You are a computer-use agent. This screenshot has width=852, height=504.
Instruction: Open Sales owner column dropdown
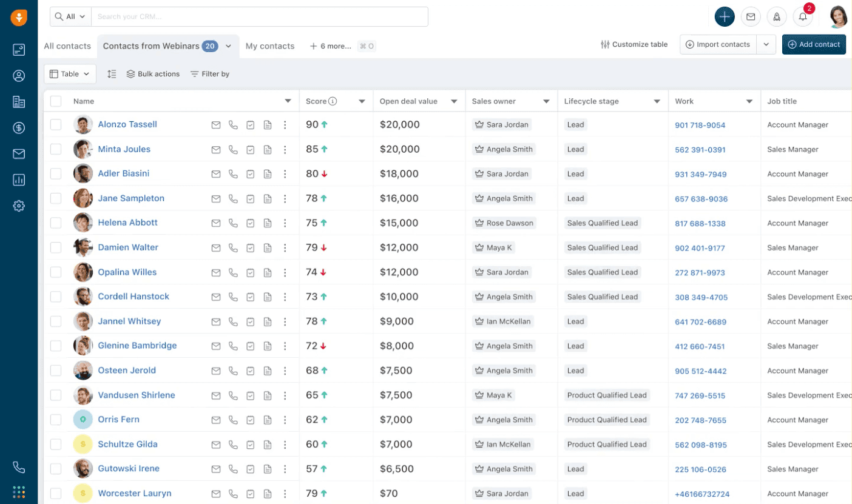(x=547, y=101)
